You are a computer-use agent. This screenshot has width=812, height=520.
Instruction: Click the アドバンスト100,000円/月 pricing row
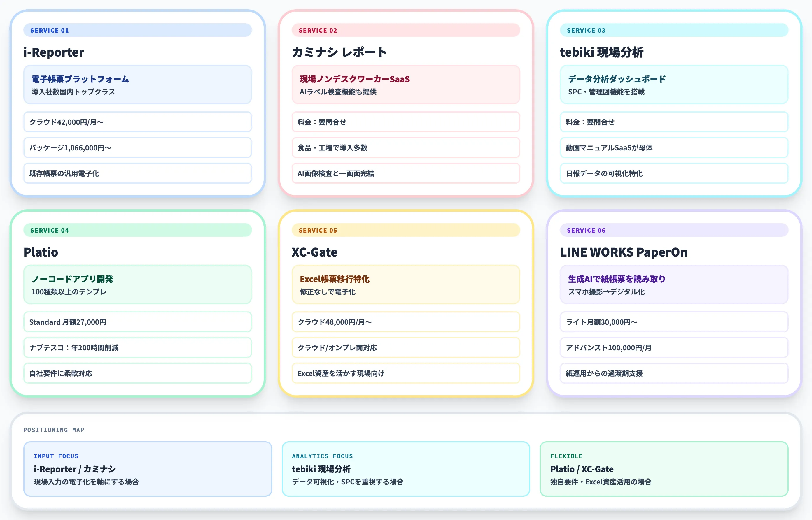point(674,347)
